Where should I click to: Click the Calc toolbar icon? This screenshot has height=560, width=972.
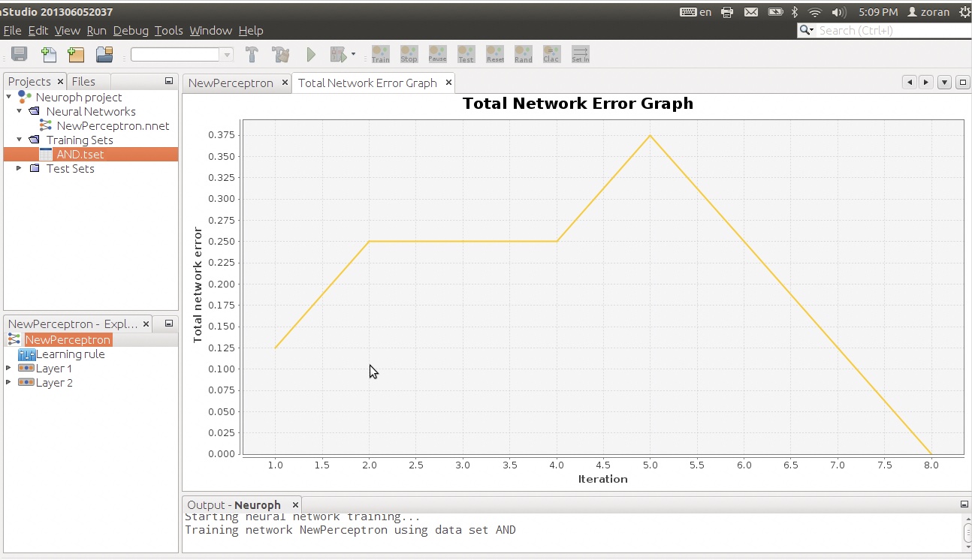click(551, 54)
